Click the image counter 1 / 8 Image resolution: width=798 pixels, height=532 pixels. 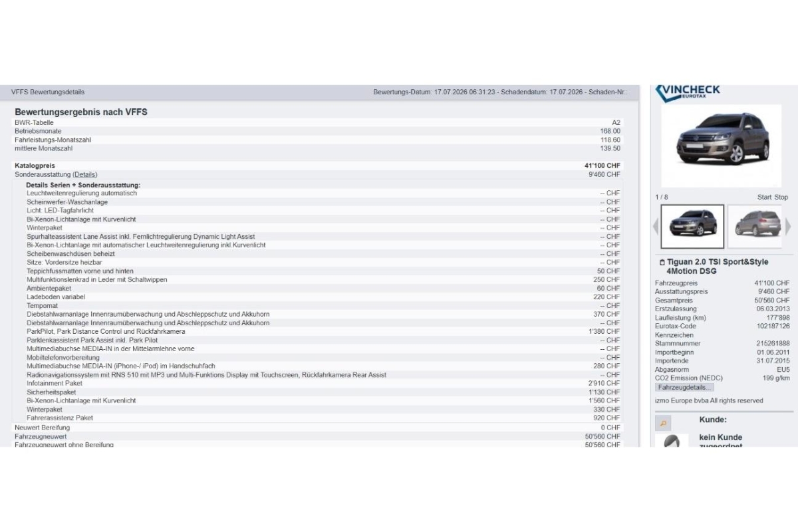pyautogui.click(x=662, y=197)
